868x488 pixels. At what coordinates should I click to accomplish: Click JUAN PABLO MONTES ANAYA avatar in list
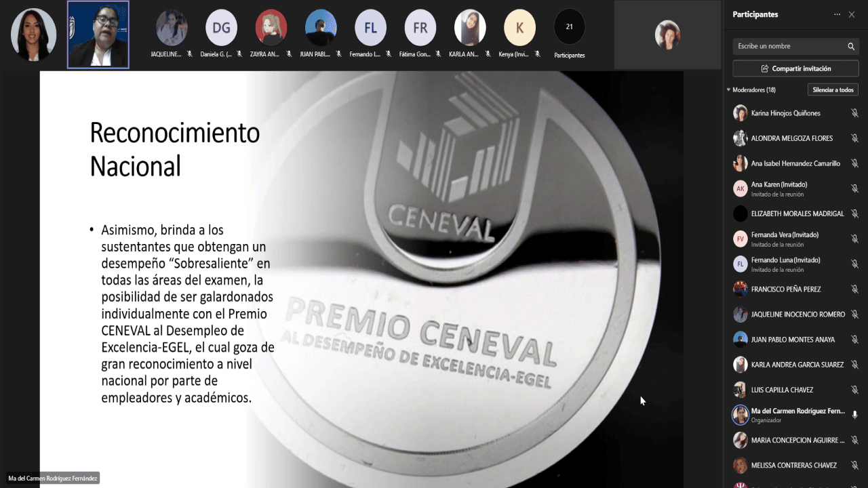tap(741, 340)
